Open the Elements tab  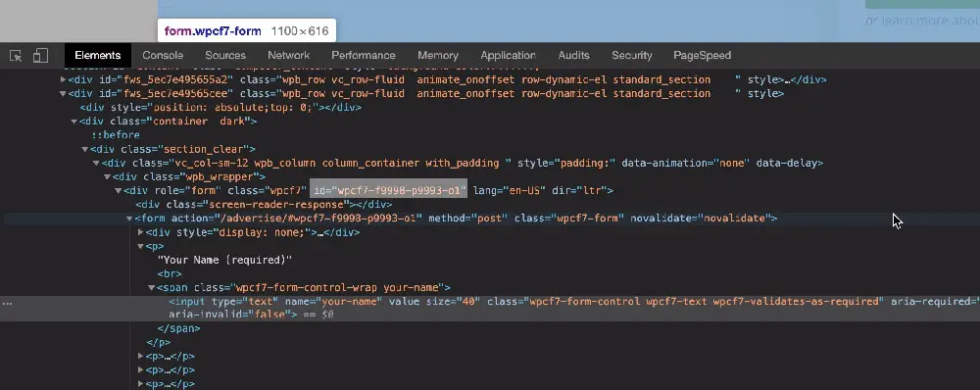pyautogui.click(x=97, y=56)
